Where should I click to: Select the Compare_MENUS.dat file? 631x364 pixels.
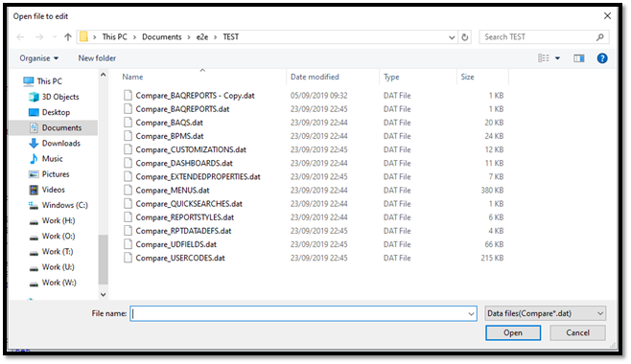[x=173, y=190]
